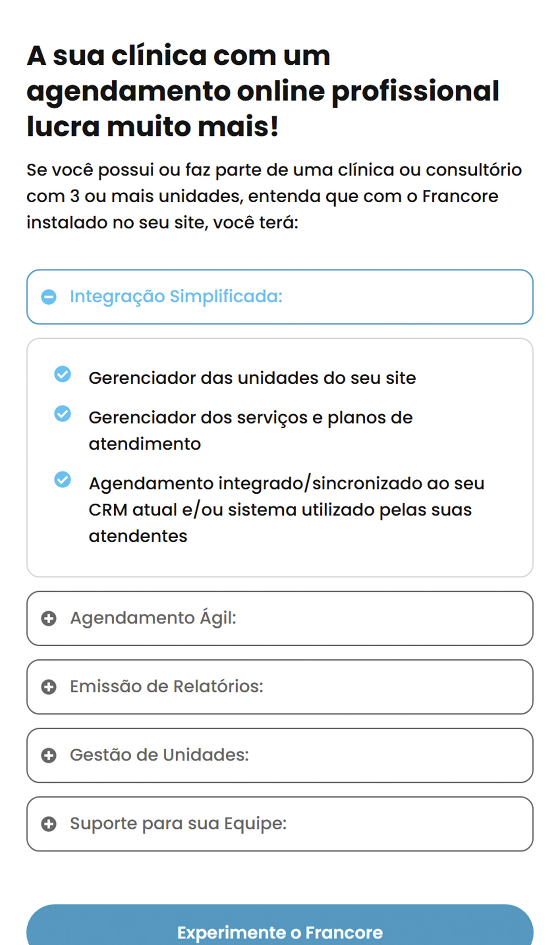Select the Gerenciador das unidades list item
This screenshot has width=560, height=945.
click(x=252, y=378)
